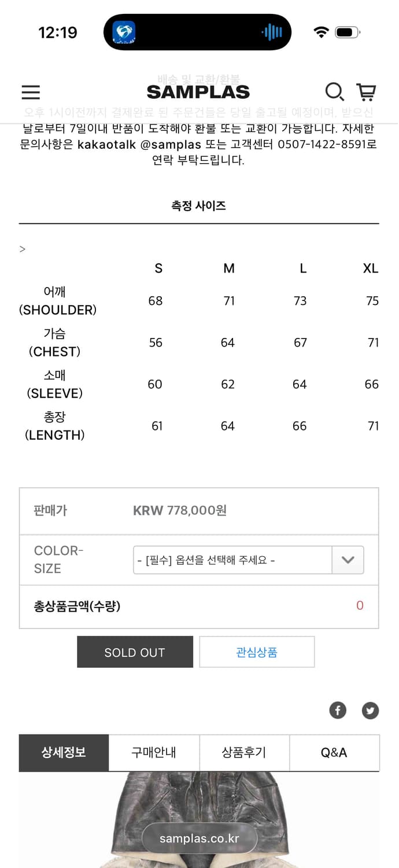Click the dropdown chevron arrow
This screenshot has width=399, height=868.
[x=348, y=560]
